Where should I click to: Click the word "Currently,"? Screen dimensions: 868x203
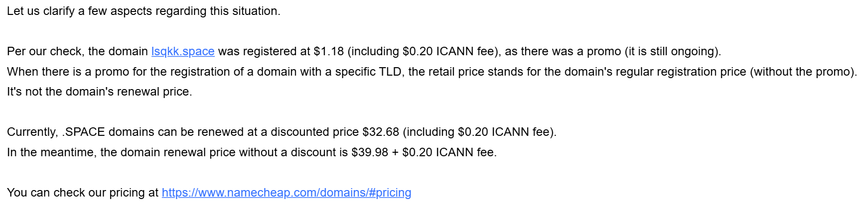pyautogui.click(x=32, y=132)
